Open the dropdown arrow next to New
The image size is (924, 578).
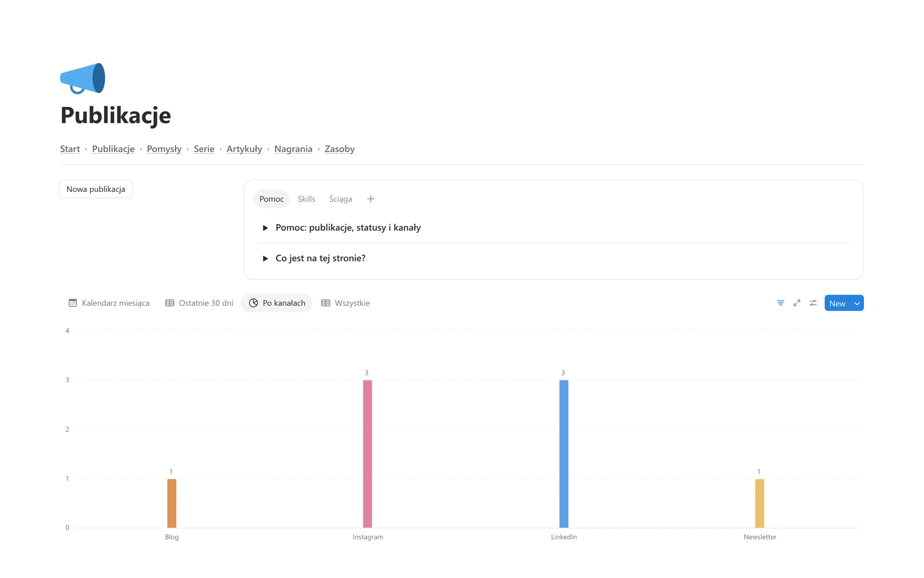pyautogui.click(x=857, y=303)
